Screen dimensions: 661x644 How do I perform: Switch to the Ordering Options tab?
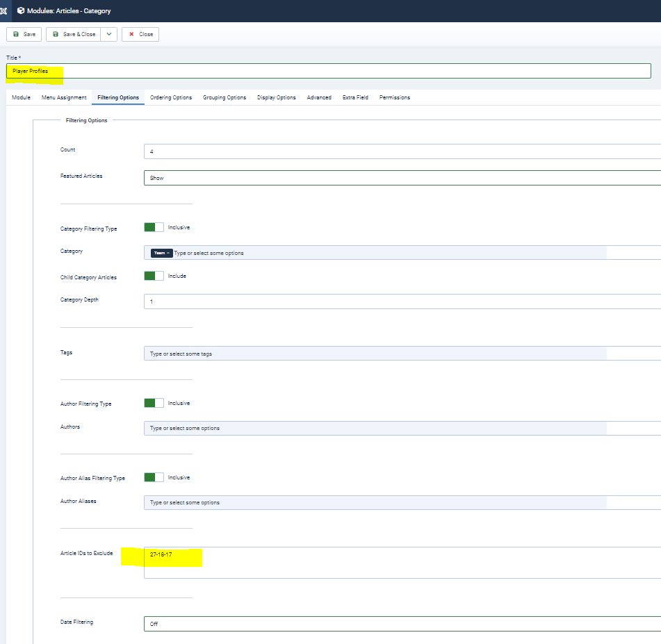(171, 97)
